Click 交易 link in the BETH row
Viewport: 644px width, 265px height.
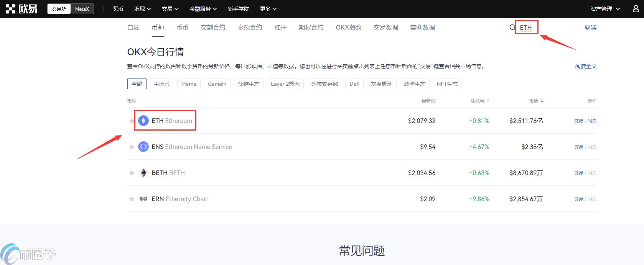(579, 173)
